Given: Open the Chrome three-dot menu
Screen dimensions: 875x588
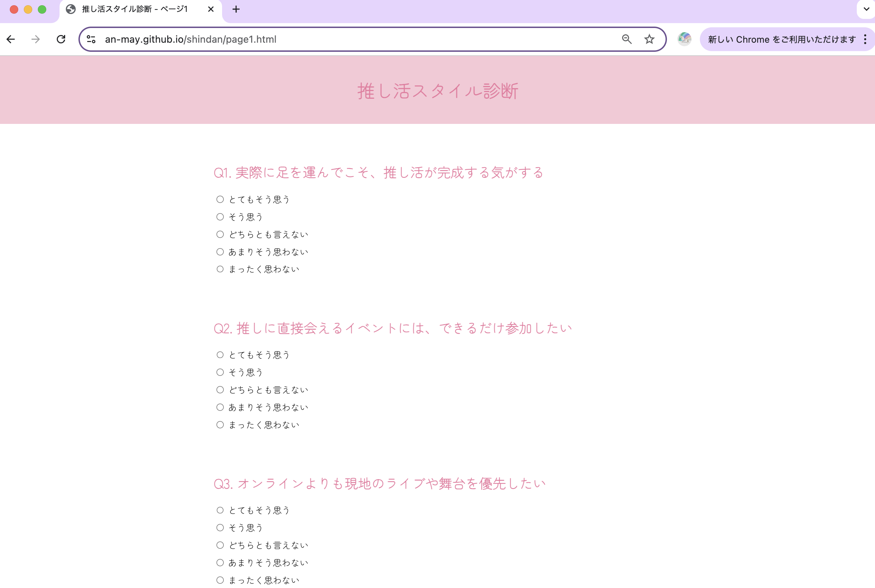Looking at the screenshot, I should click(x=865, y=39).
